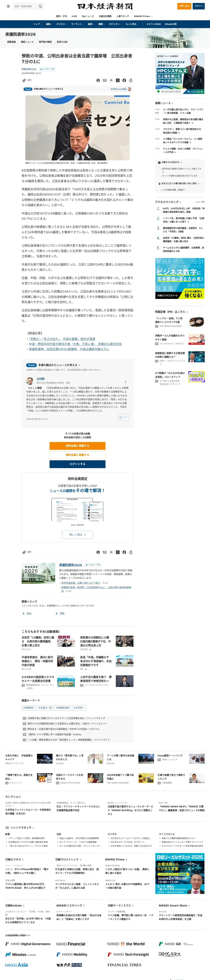Expand the アクセスランキング section arrow

pyautogui.click(x=180, y=202)
